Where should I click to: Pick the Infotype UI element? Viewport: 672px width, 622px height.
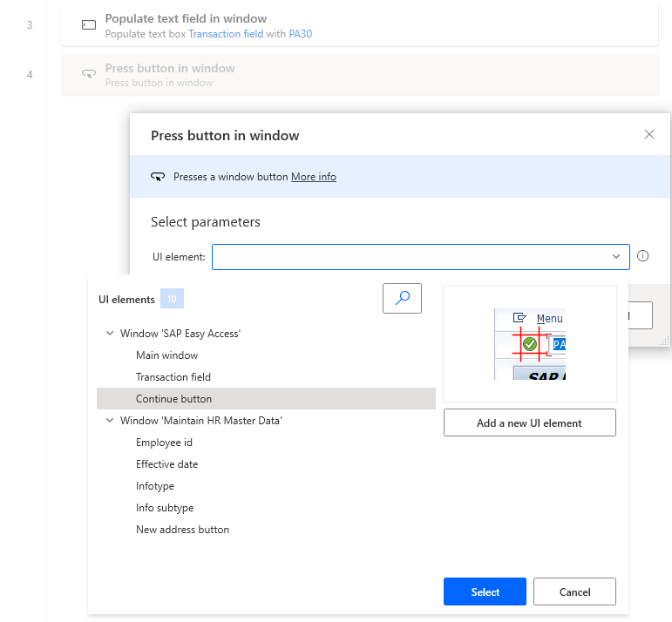coord(155,486)
